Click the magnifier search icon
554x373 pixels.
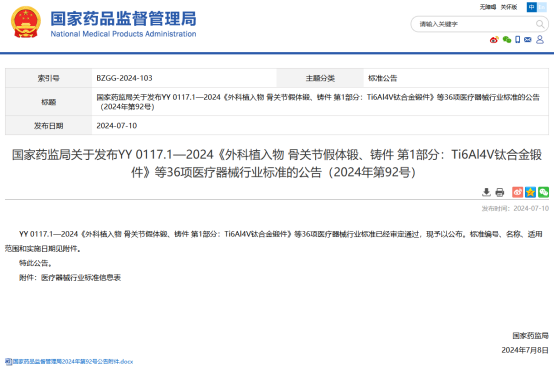[x=540, y=24]
